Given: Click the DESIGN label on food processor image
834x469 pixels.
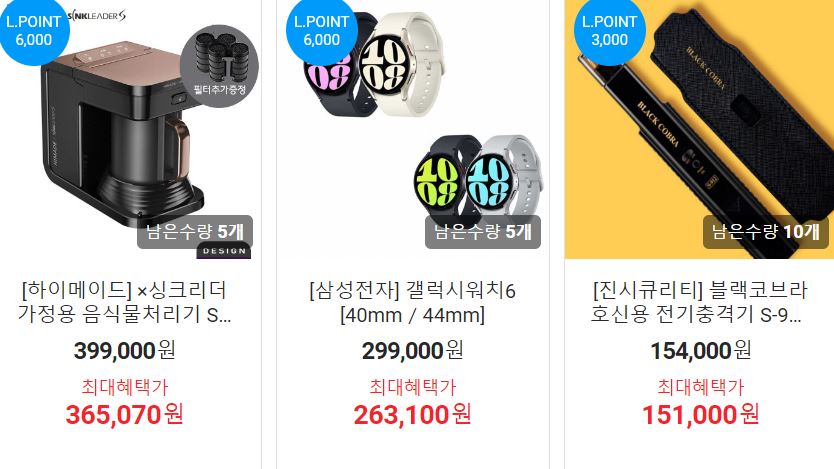Looking at the screenshot, I should [224, 251].
